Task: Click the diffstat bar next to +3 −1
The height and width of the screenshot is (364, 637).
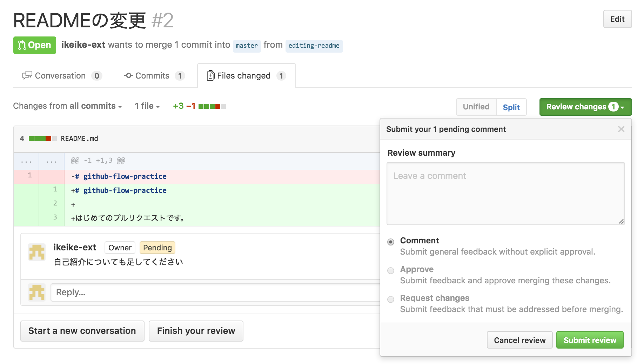Action: (212, 106)
